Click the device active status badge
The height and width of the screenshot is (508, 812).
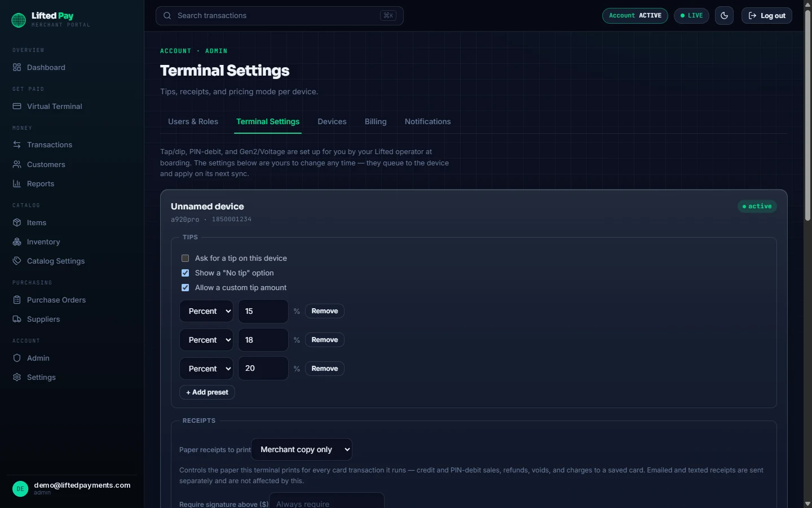point(757,207)
